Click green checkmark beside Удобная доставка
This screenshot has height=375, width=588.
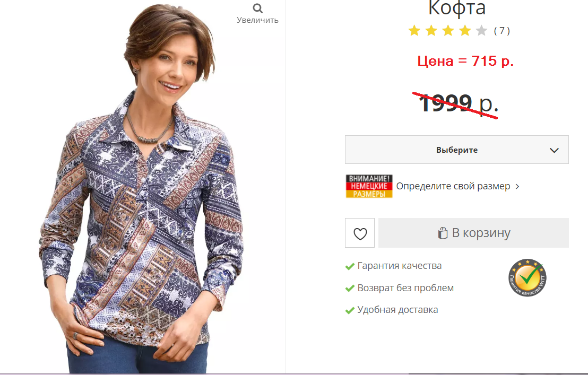pyautogui.click(x=350, y=310)
